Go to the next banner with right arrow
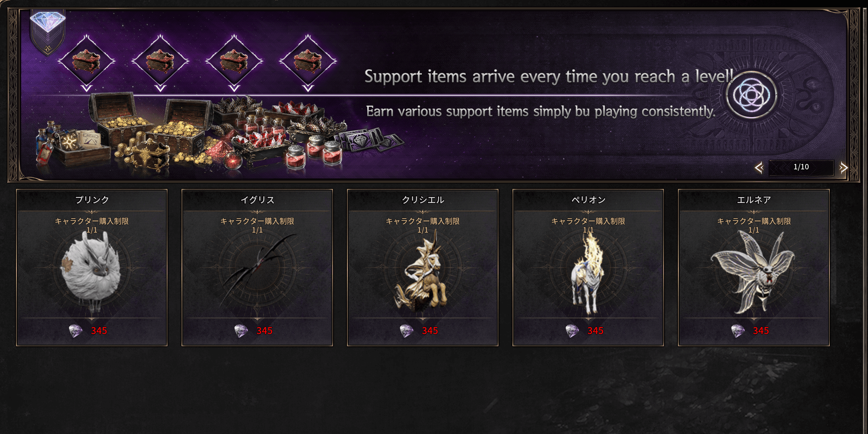The height and width of the screenshot is (434, 868). pos(843,167)
